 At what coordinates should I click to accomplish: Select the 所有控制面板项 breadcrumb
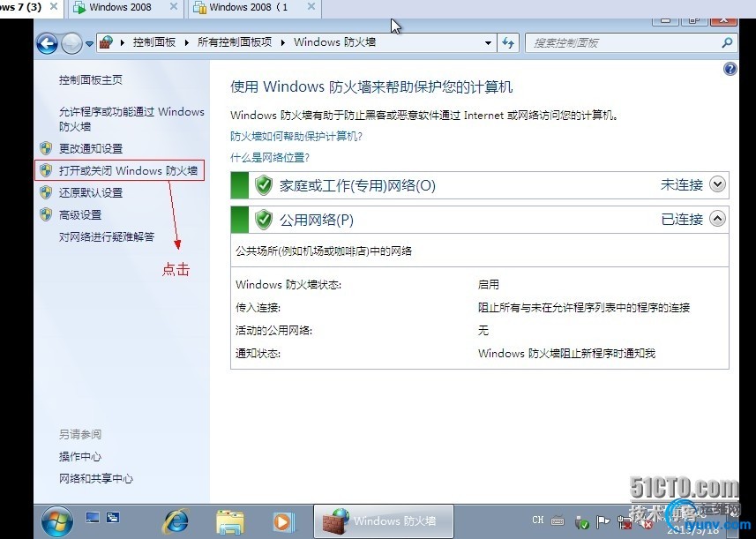tap(235, 42)
